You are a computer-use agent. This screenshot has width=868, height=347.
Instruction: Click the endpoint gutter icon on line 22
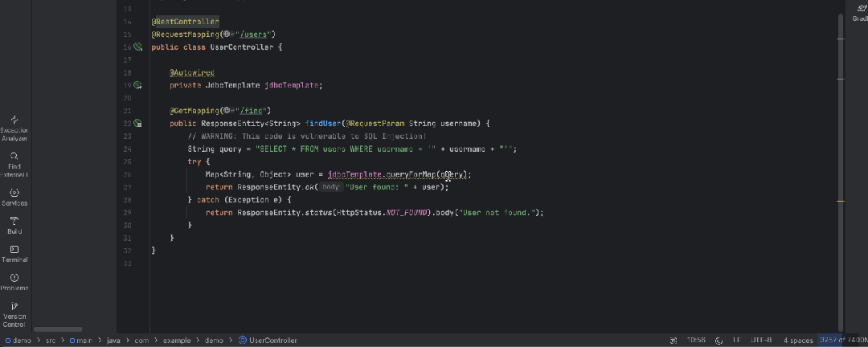(x=138, y=124)
